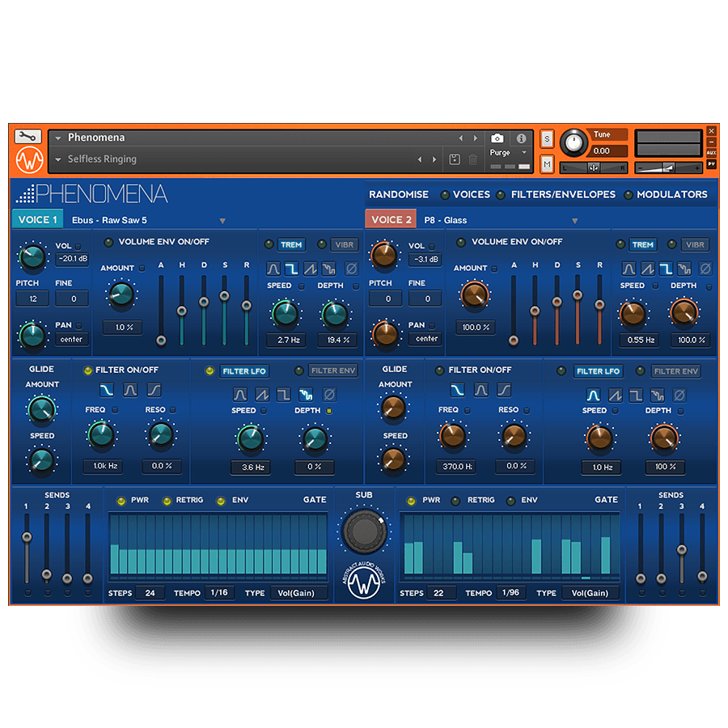The image size is (728, 728).
Task: Select Voice 1 tremolo sine waveform icon
Action: click(273, 269)
